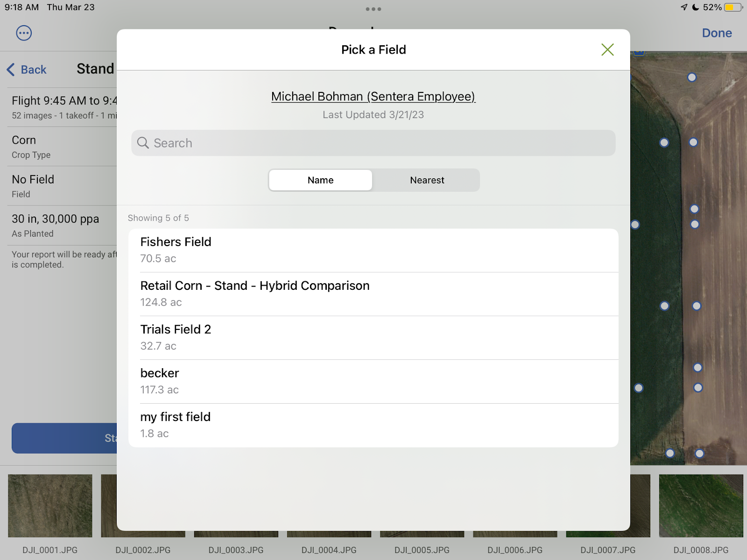
Task: Open DJI_0008.JPG thumbnail
Action: [x=700, y=506]
